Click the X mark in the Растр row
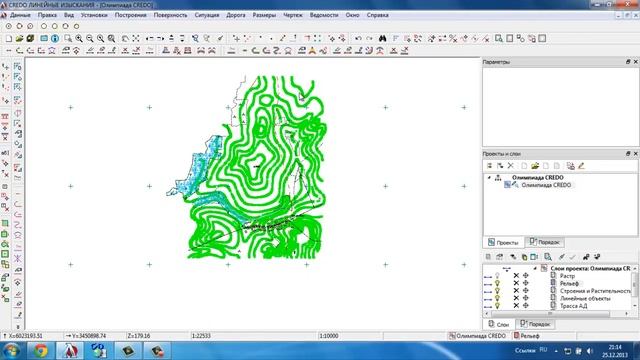The height and width of the screenshot is (360, 640). coord(516,276)
